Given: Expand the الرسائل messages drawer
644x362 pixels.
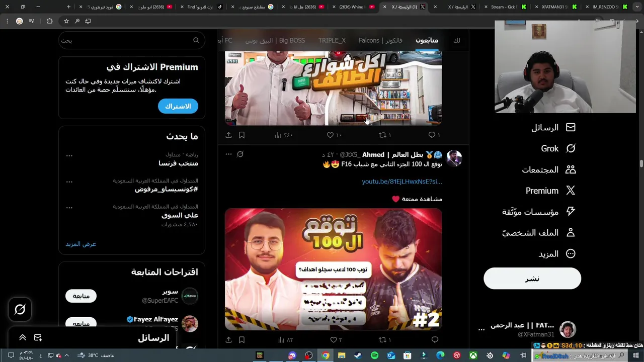Looking at the screenshot, I should pos(23,337).
